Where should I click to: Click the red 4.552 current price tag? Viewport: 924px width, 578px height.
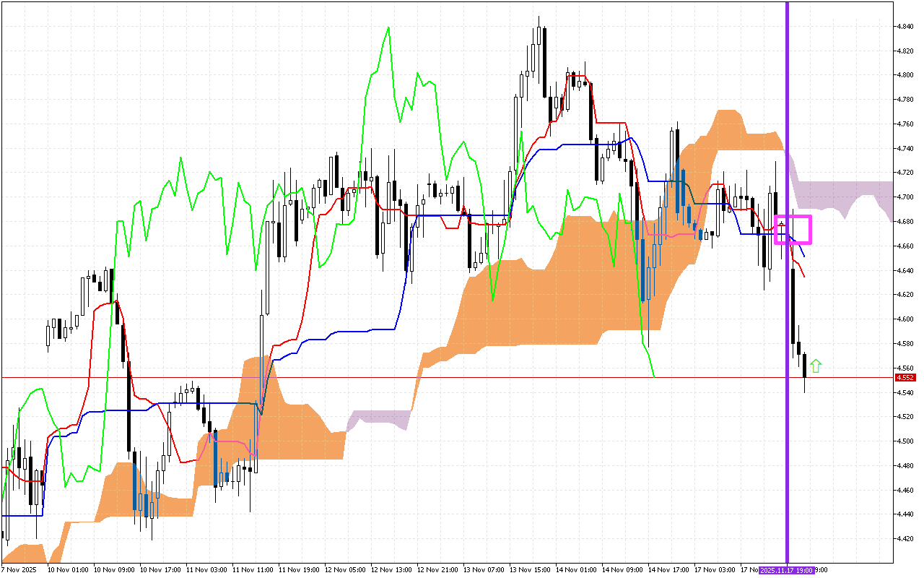coord(905,377)
